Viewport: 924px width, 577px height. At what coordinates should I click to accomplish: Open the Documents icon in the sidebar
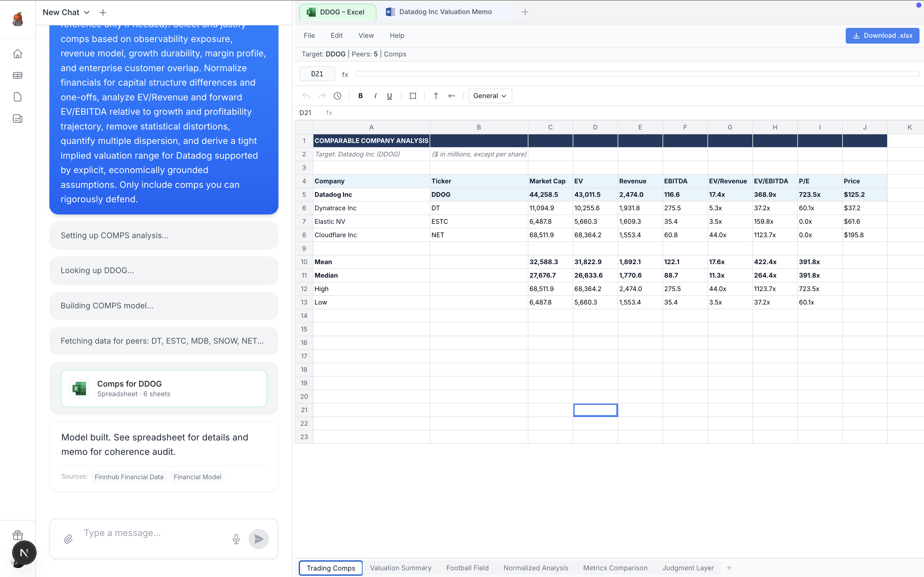[18, 96]
